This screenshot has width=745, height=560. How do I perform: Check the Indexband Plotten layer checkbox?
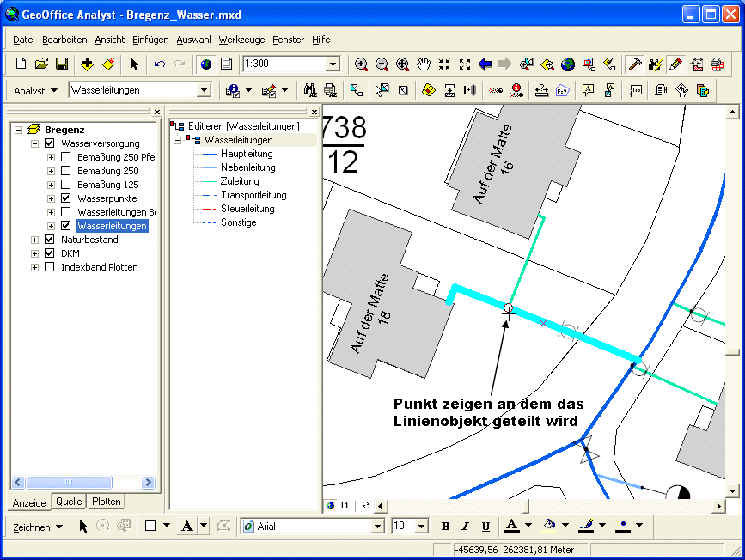tap(50, 267)
